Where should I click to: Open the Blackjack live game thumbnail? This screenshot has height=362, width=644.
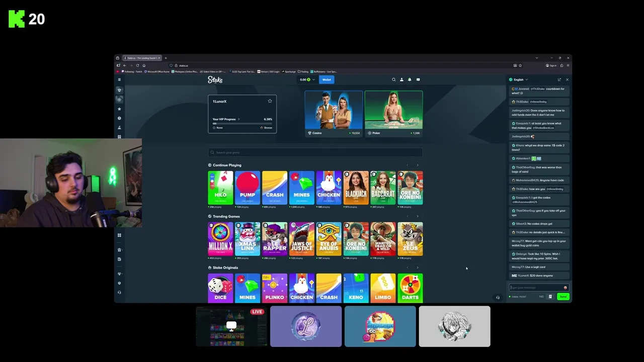point(356,188)
